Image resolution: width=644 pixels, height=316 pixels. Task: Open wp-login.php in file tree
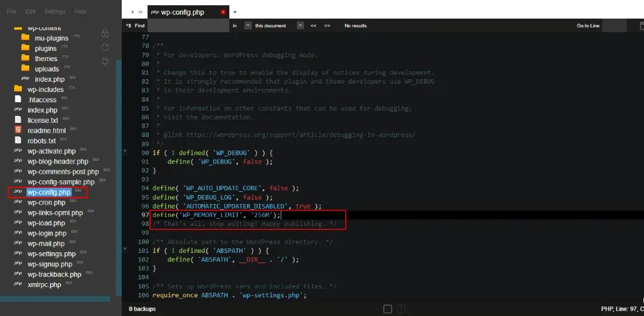click(47, 233)
